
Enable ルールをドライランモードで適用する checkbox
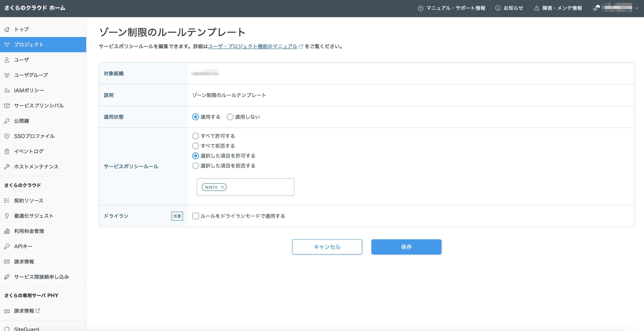coord(195,216)
